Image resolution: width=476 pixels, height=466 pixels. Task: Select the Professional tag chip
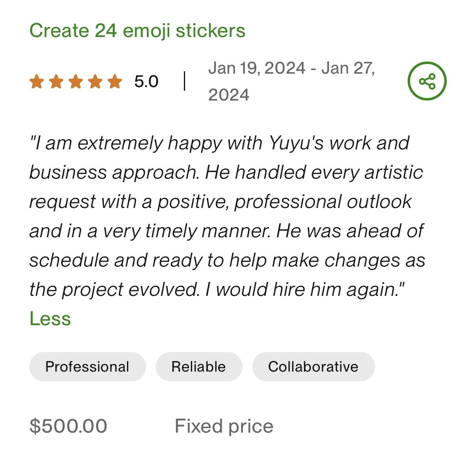pyautogui.click(x=87, y=367)
